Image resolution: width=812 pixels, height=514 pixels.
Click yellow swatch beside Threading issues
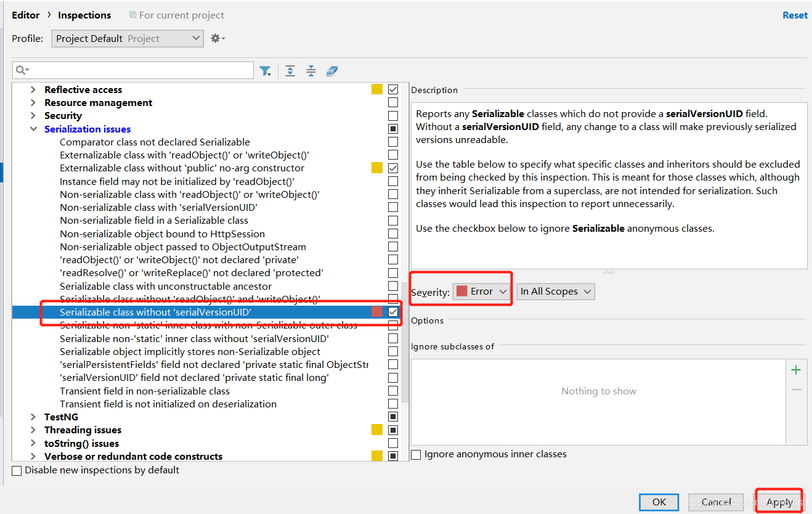(x=377, y=430)
